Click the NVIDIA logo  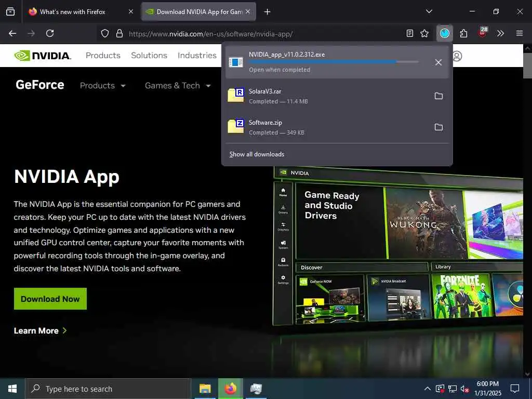(x=43, y=55)
